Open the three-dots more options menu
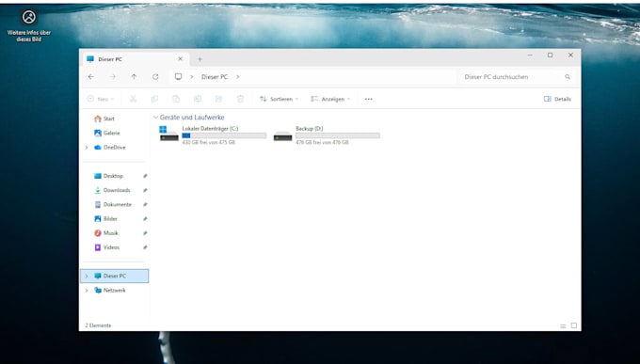 [369, 99]
